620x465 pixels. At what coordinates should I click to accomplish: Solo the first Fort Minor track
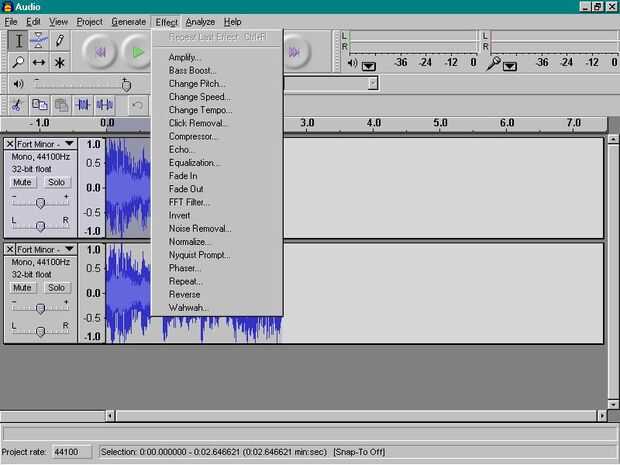coord(56,182)
